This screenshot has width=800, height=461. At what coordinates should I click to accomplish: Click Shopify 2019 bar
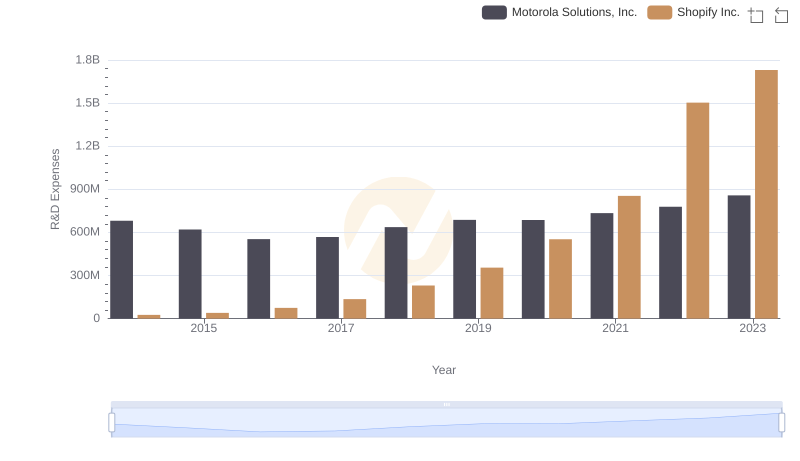[492, 293]
